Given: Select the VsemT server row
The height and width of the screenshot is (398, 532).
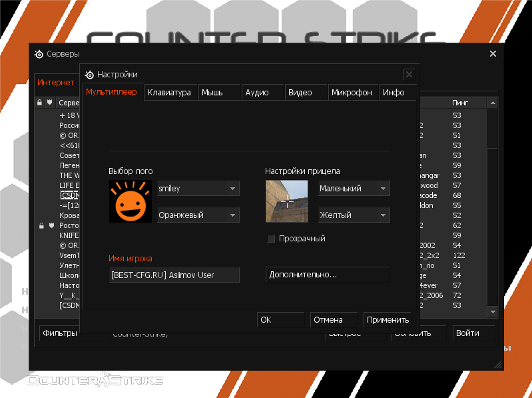Looking at the screenshot, I should point(69,255).
